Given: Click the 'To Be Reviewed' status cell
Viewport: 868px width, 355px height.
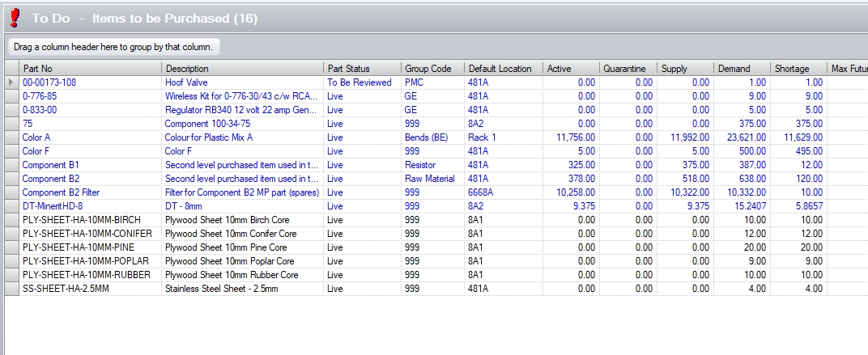Looking at the screenshot, I should pos(359,82).
